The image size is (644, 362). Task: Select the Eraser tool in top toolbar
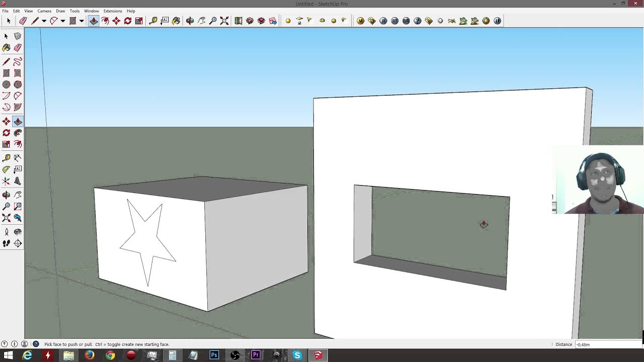pyautogui.click(x=23, y=21)
